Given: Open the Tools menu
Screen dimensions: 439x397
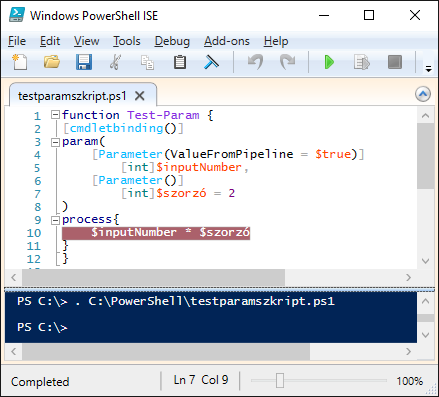Looking at the screenshot, I should (x=127, y=41).
